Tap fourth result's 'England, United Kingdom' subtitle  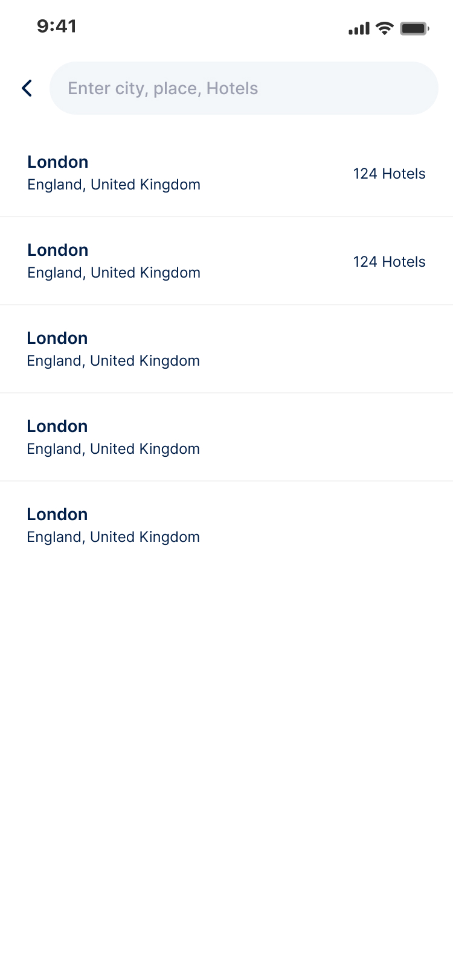pyautogui.click(x=113, y=449)
